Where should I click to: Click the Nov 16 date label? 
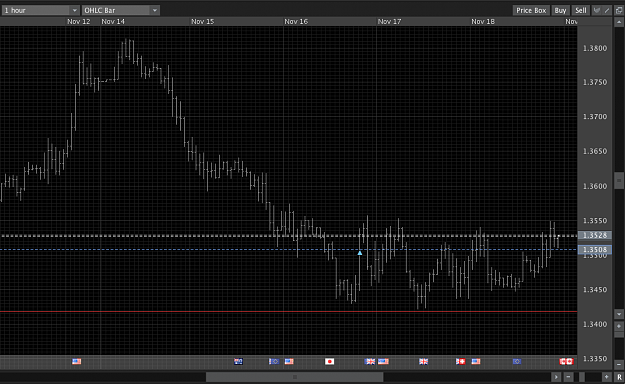(296, 22)
